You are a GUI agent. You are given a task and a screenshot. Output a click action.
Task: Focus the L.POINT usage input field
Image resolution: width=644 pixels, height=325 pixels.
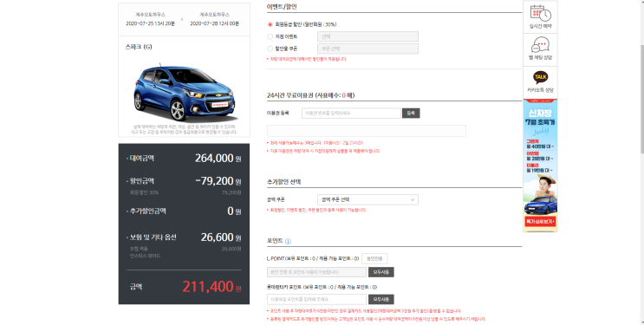click(316, 272)
